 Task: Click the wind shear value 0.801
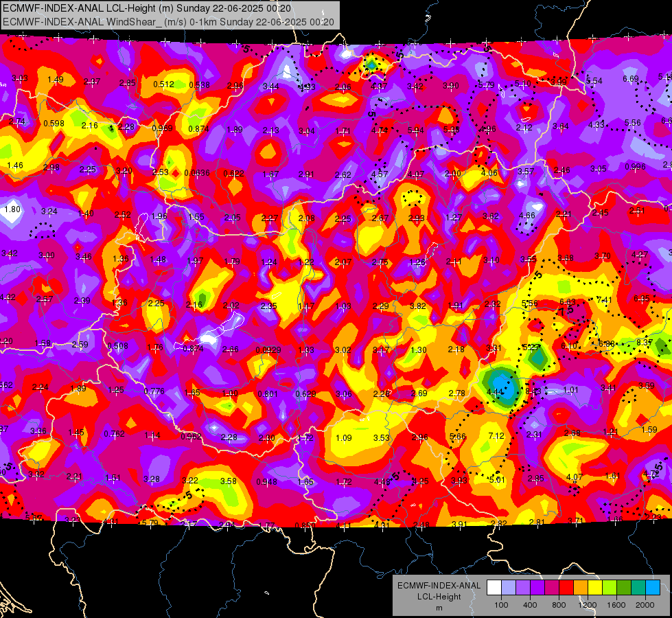click(268, 393)
